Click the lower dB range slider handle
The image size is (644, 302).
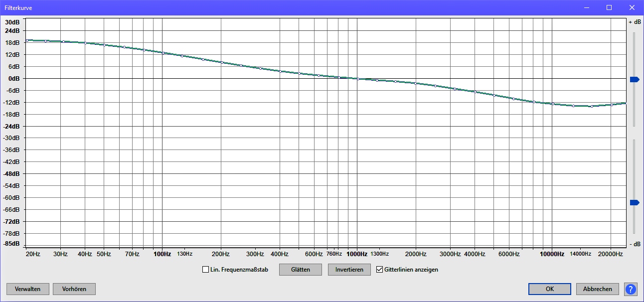click(634, 202)
